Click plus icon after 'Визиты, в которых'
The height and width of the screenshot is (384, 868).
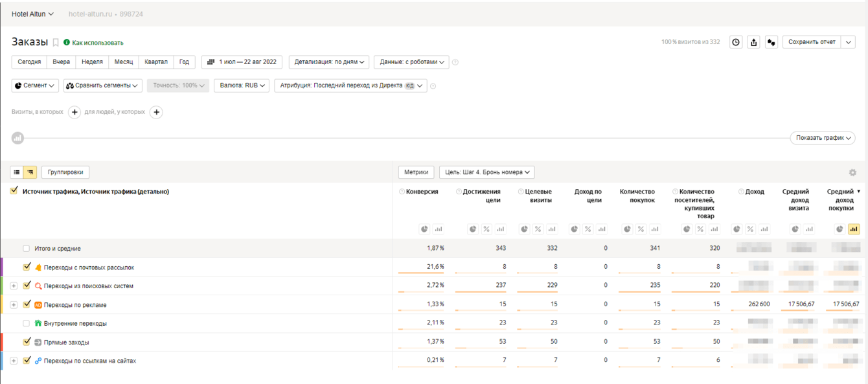[74, 112]
